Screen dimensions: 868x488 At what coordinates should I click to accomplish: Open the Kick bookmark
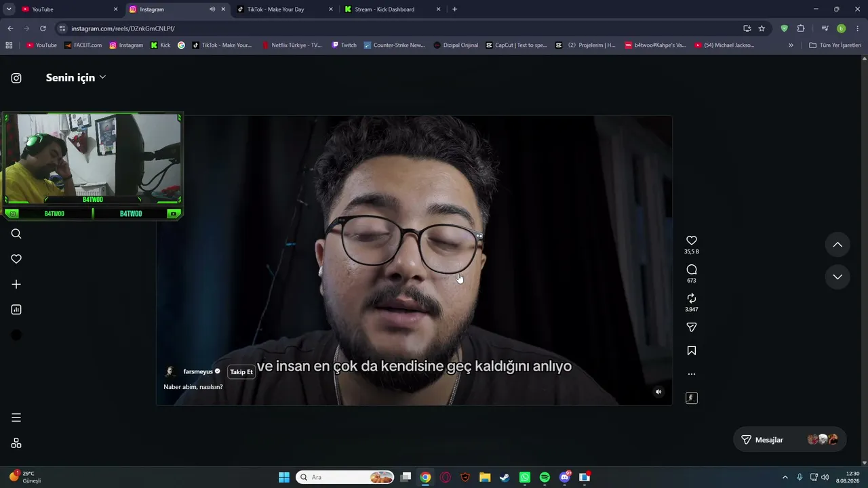[161, 45]
